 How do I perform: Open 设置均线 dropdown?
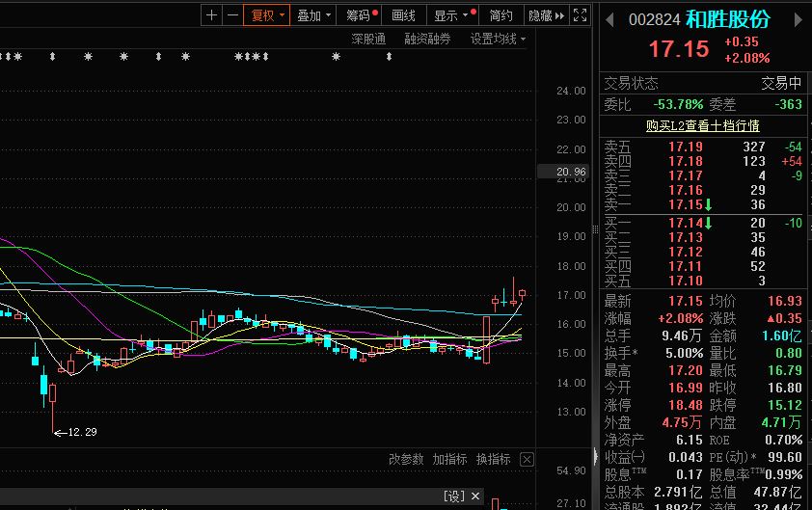[x=498, y=39]
